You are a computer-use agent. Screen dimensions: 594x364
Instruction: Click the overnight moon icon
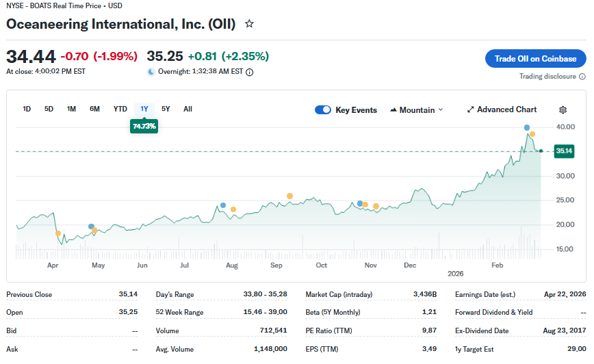151,72
